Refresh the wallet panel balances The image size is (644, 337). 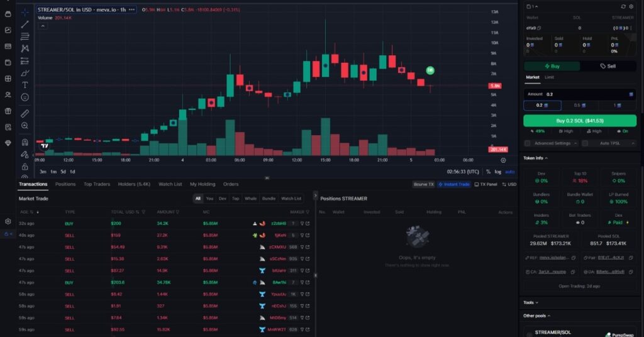[x=623, y=6]
